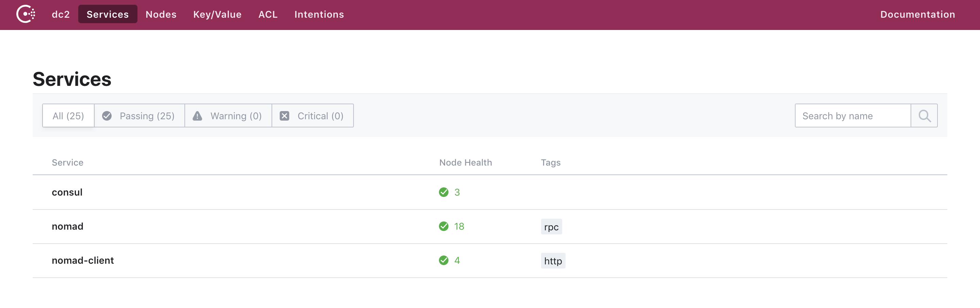Click the Consul logo icon
980x308 pixels.
pos(26,14)
